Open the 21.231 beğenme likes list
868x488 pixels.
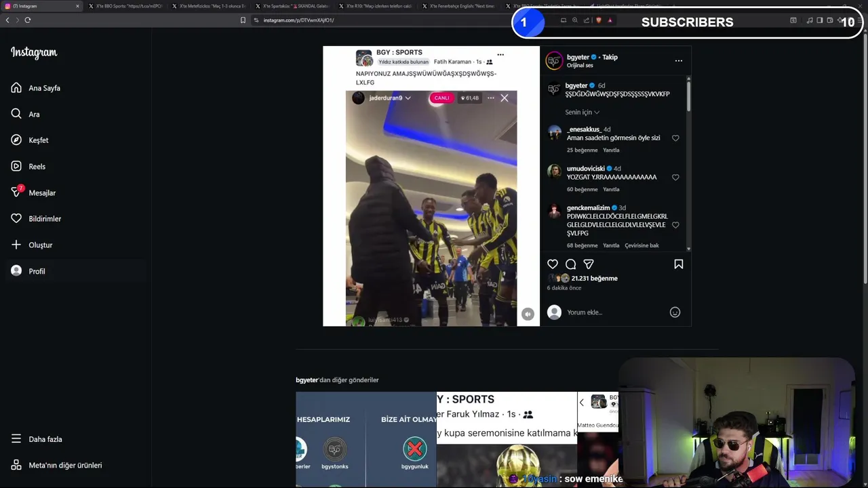[x=594, y=279]
